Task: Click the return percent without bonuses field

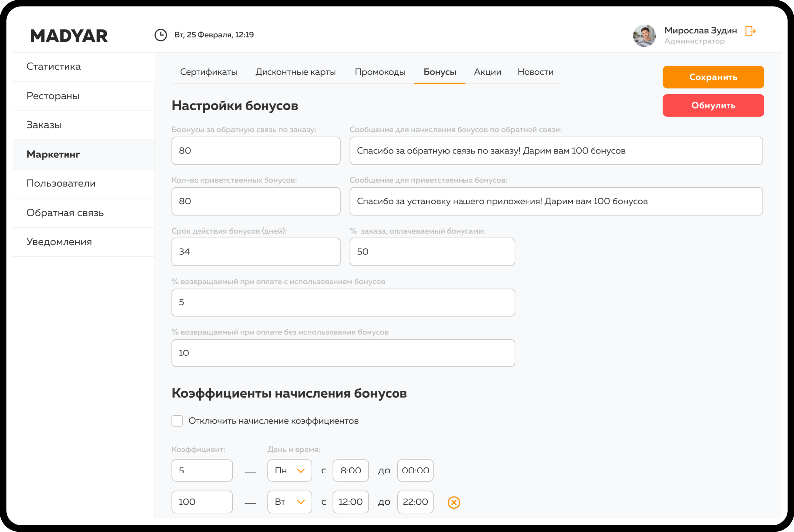Action: [x=343, y=353]
